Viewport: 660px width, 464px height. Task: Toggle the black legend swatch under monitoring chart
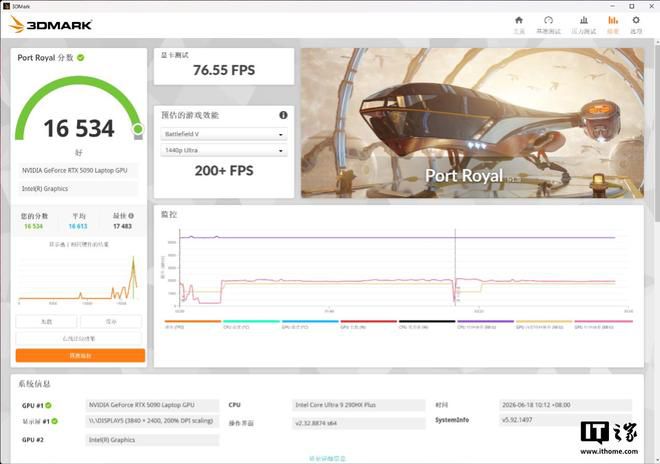[x=427, y=321]
